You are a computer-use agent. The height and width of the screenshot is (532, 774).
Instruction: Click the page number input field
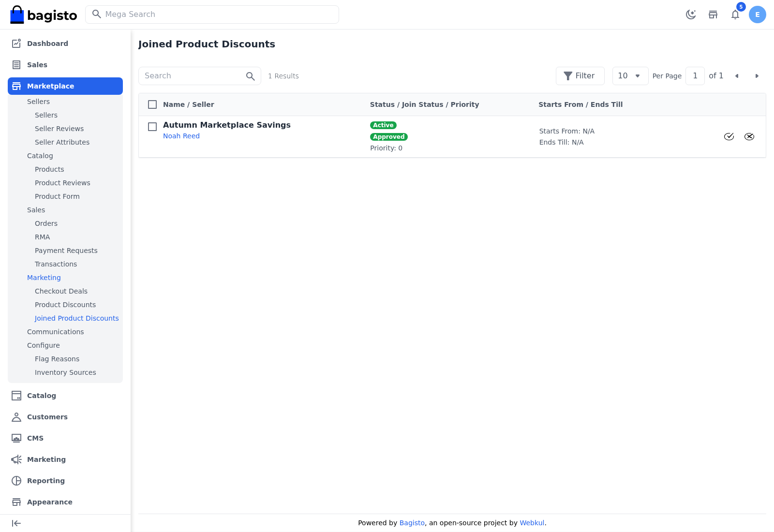(695, 76)
